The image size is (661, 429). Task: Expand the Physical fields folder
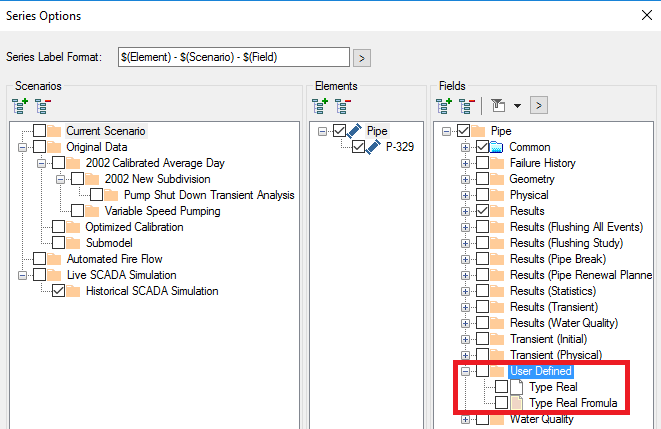pyautogui.click(x=465, y=196)
